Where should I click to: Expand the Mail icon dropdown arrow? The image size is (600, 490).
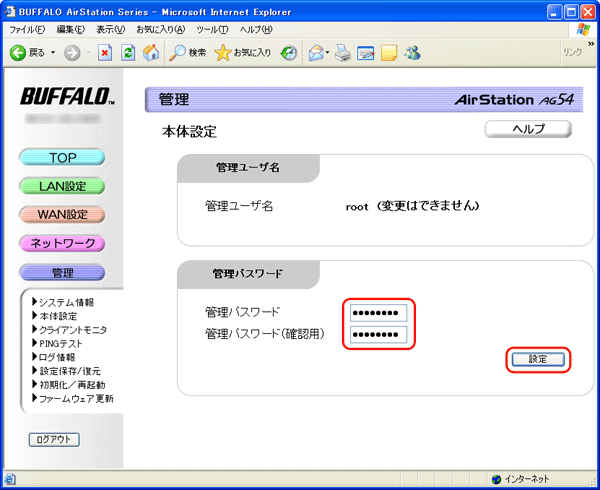(x=328, y=52)
